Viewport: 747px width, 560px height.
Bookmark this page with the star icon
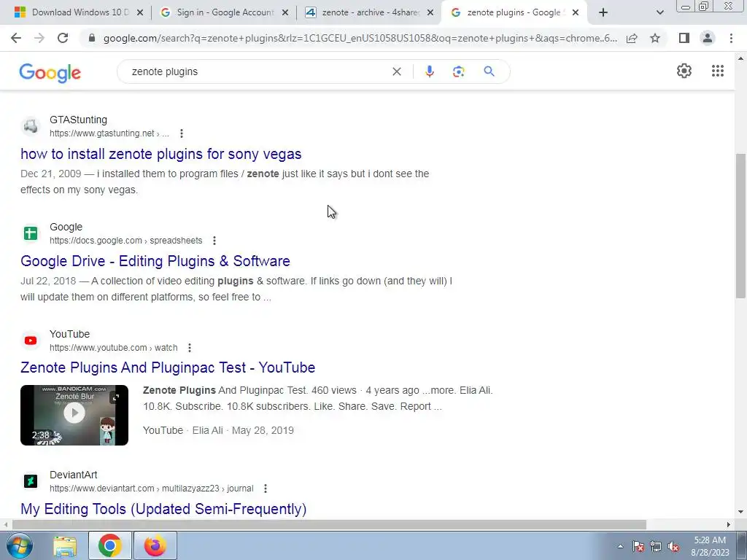655,38
